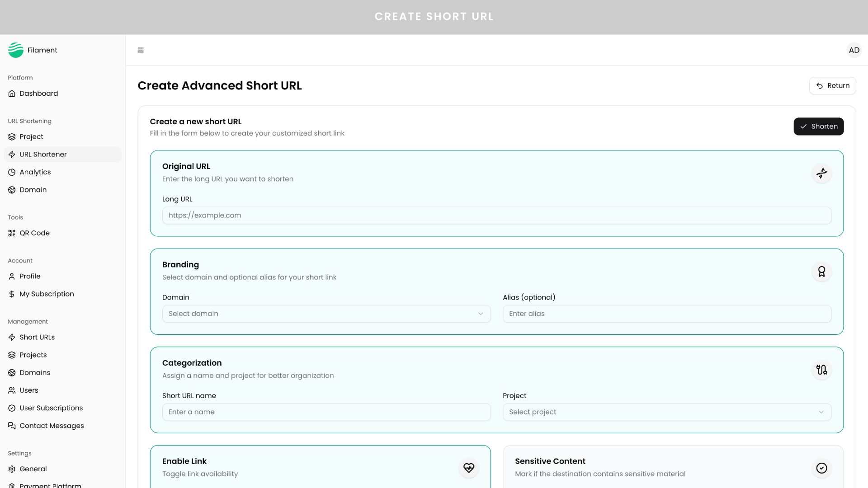This screenshot has width=868, height=488.
Task: Click the Filament logo icon
Action: tap(16, 50)
